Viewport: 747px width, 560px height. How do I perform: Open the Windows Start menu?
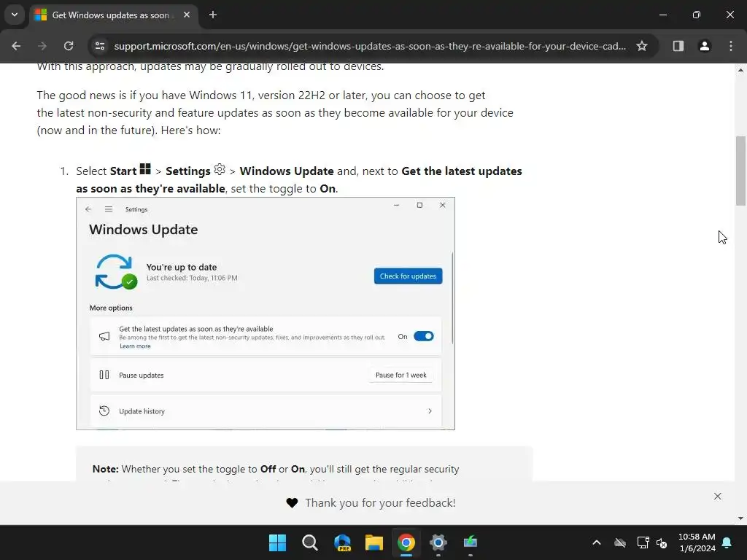pyautogui.click(x=277, y=542)
